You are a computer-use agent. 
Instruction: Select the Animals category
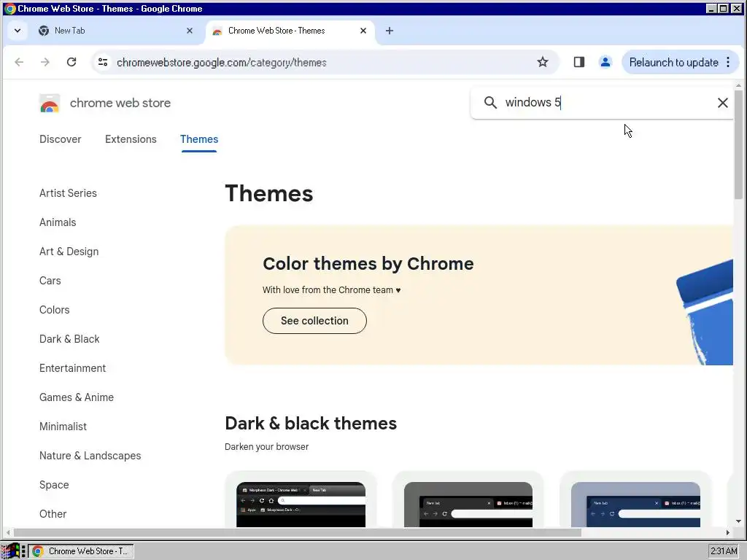pyautogui.click(x=58, y=222)
